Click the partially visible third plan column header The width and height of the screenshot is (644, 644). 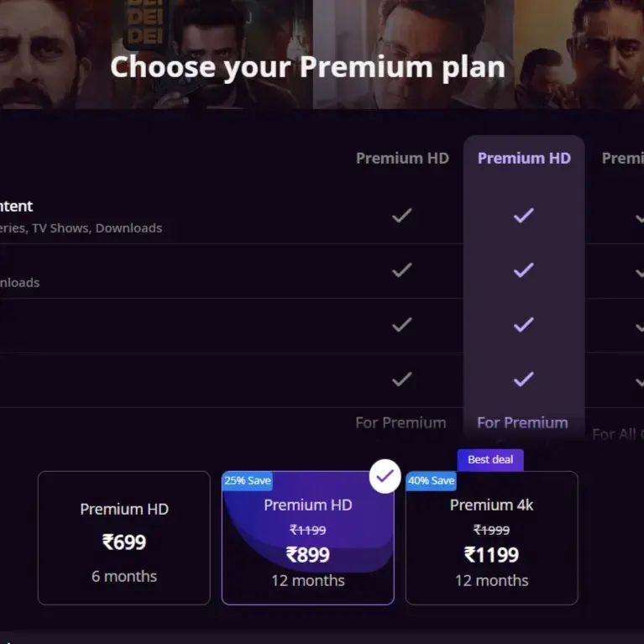tap(622, 158)
